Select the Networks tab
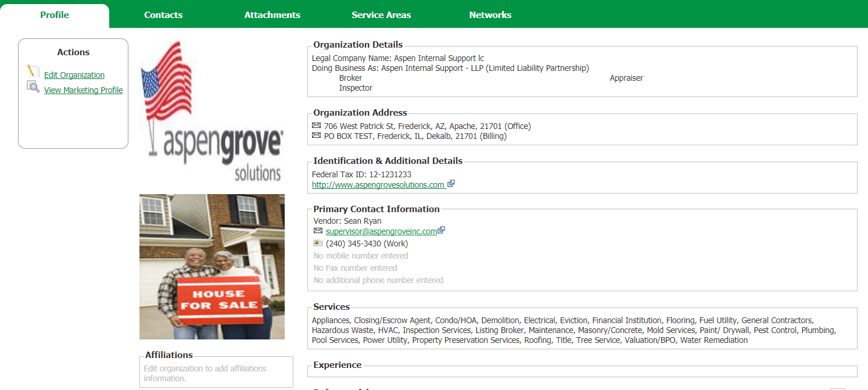Viewport: 868px width, 390px height. click(490, 15)
